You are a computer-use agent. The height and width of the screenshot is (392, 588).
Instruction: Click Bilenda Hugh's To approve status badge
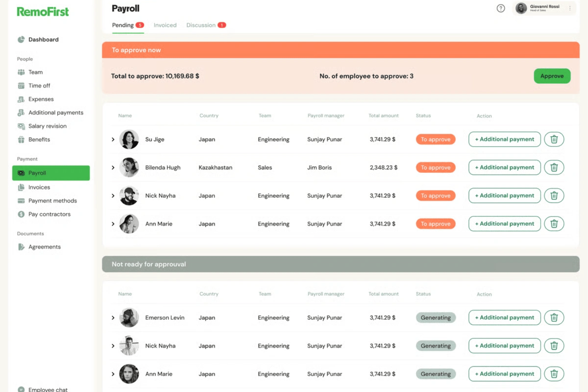435,168
